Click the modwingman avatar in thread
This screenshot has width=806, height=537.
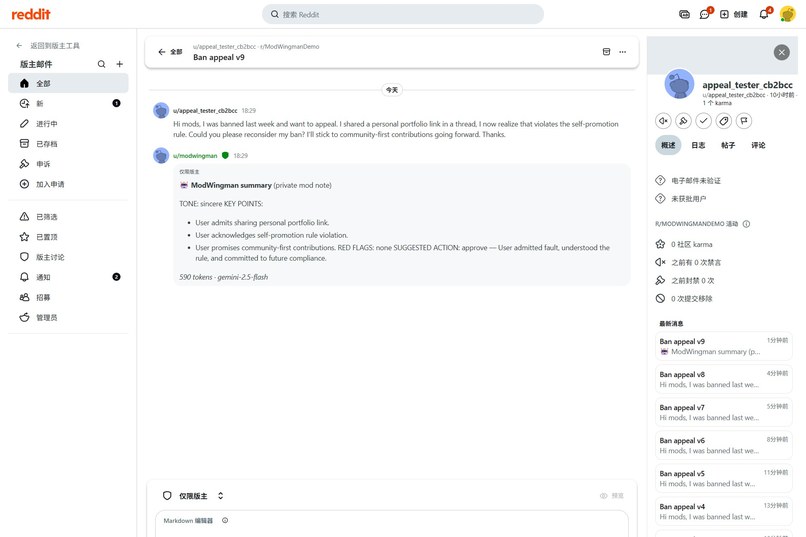pos(161,156)
